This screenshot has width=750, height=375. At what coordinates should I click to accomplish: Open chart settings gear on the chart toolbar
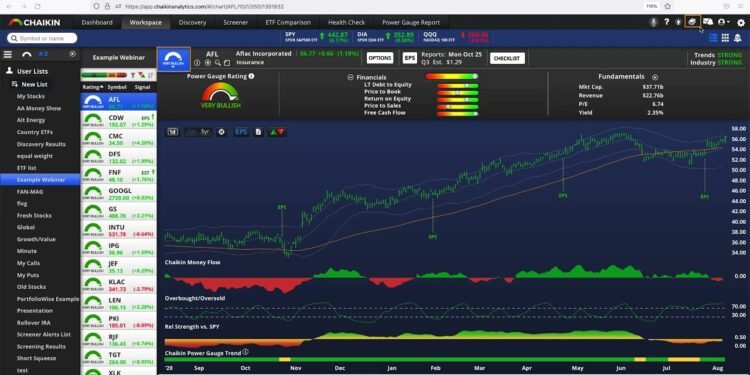point(221,132)
